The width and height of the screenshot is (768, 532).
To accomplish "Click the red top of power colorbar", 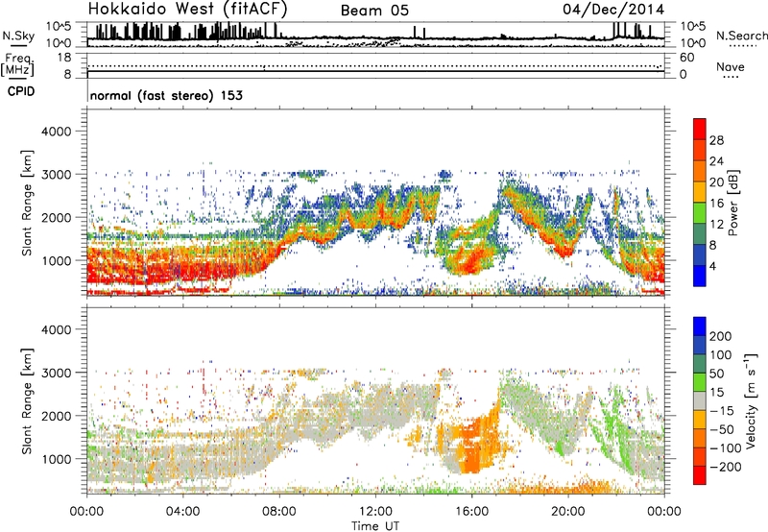I will tap(700, 129).
